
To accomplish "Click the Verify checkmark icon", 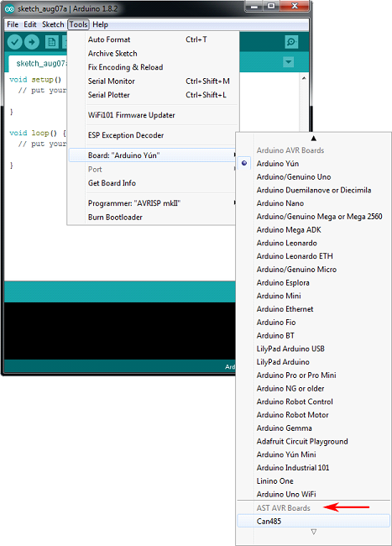I will pos(14,42).
